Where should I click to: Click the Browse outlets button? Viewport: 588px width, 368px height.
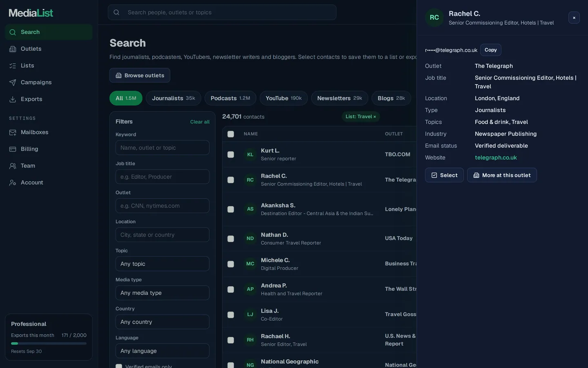click(x=140, y=75)
